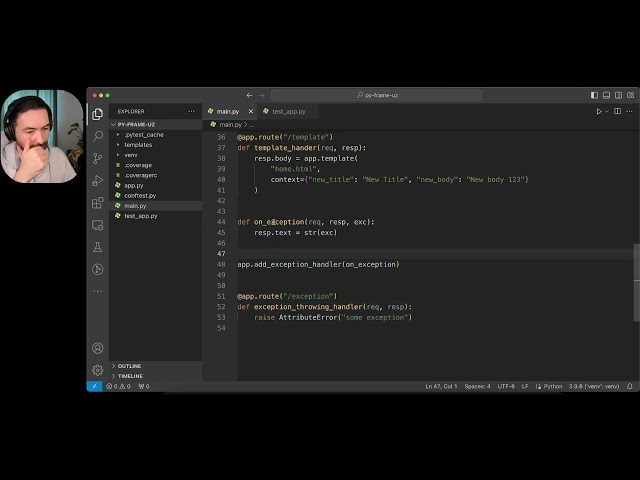Click the on_exception function name on line 44
The image size is (640, 480).
[279, 222]
